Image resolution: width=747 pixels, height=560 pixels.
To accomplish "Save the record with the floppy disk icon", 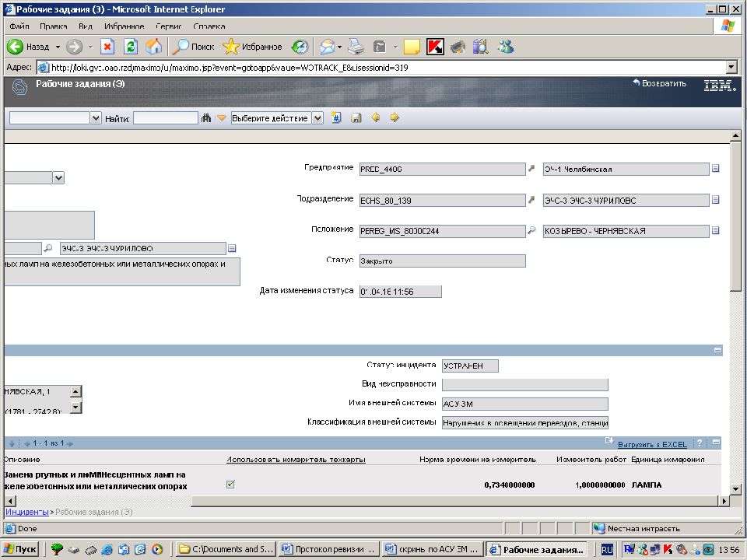I will coord(356,118).
